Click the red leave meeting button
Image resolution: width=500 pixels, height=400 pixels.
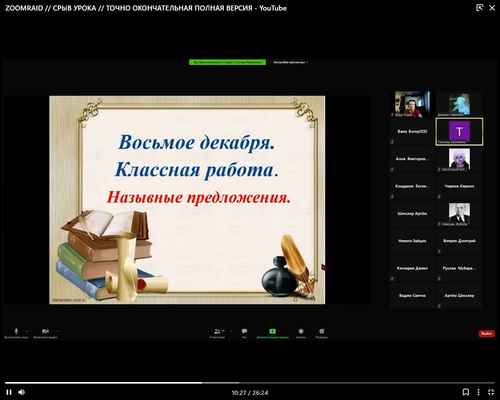(487, 333)
